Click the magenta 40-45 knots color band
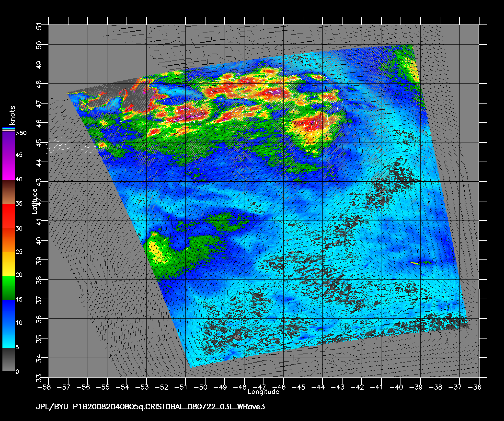504x421 pixels. pos(8,168)
